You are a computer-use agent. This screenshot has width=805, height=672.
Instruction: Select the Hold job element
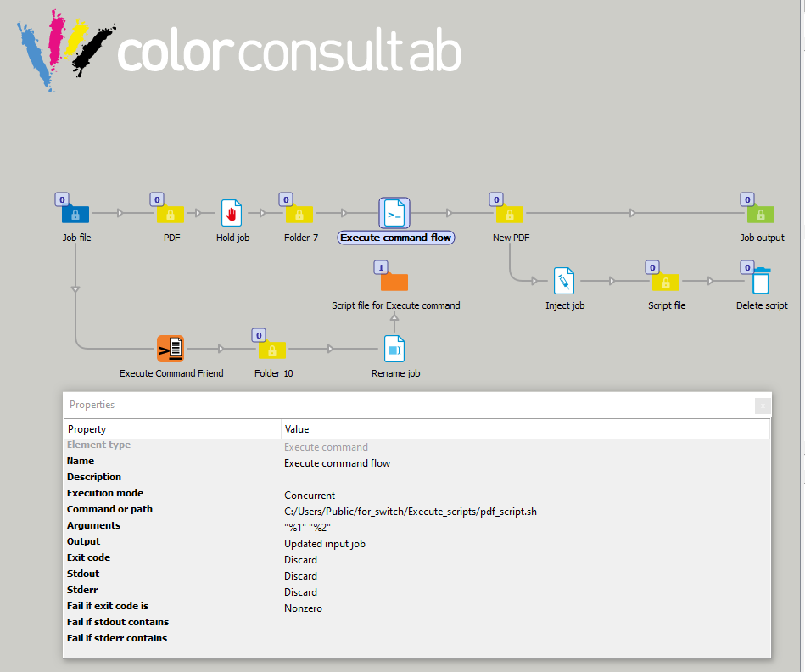coord(232,213)
